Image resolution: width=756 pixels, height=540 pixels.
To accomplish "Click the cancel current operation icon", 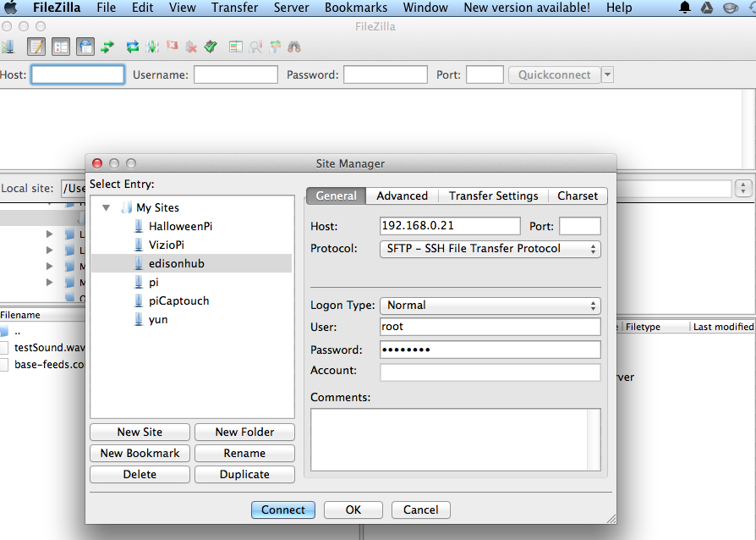I will [x=173, y=47].
